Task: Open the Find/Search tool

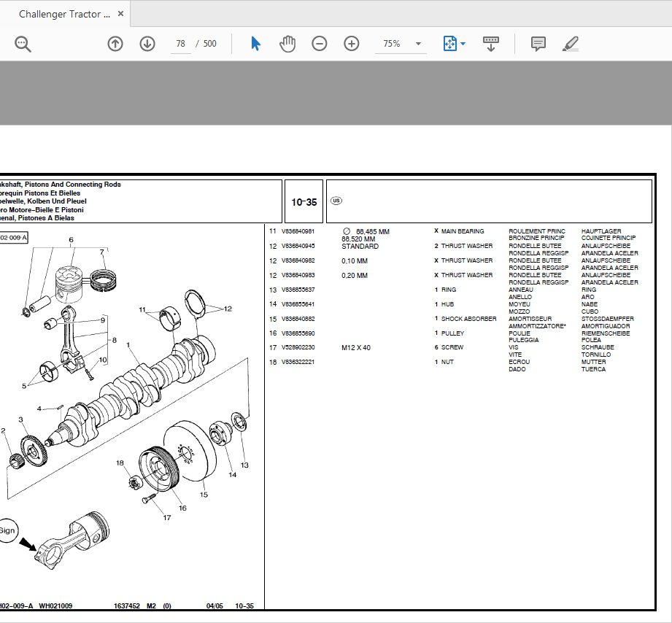Action: pos(22,44)
